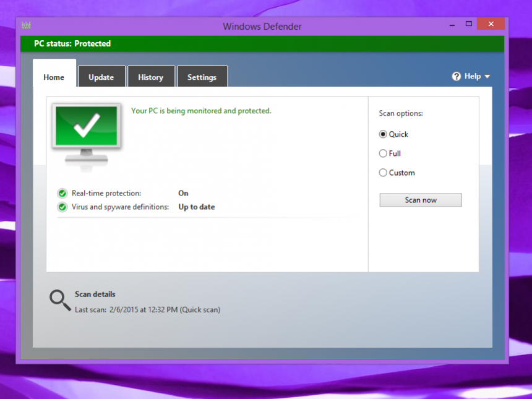The image size is (532, 399).
Task: Click the Scan details magnifying glass icon
Action: (60, 300)
